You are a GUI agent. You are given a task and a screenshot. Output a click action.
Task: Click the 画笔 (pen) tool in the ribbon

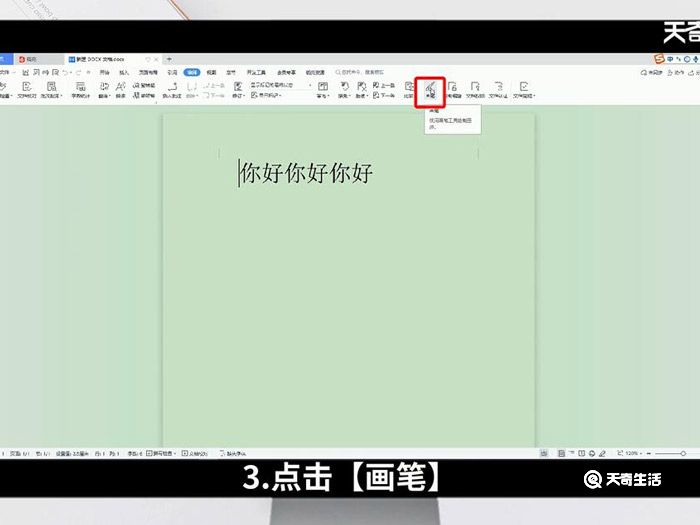[x=430, y=89]
